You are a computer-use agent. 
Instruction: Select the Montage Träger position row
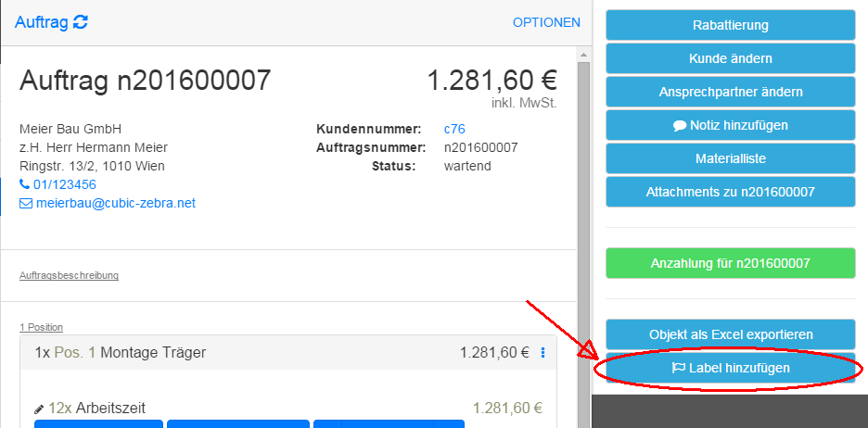232,352
